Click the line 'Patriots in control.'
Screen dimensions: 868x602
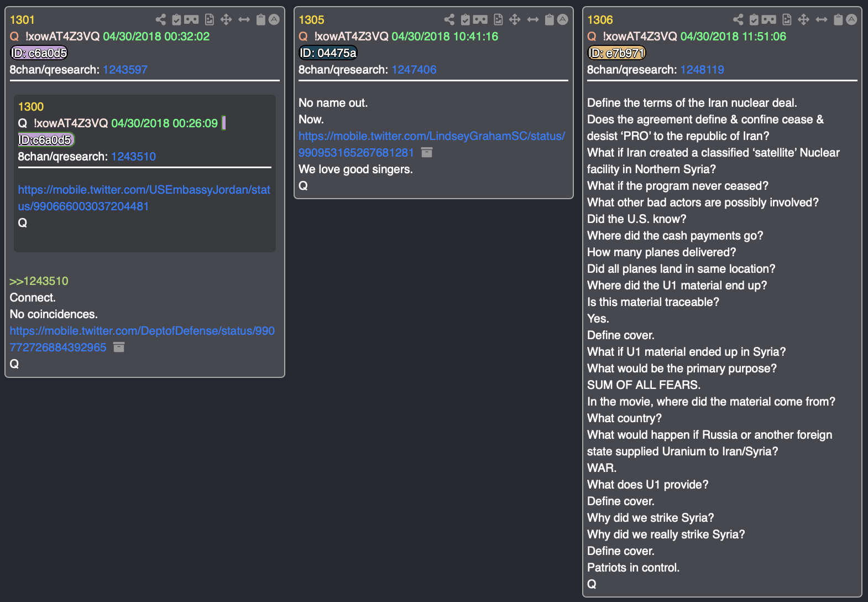(634, 568)
